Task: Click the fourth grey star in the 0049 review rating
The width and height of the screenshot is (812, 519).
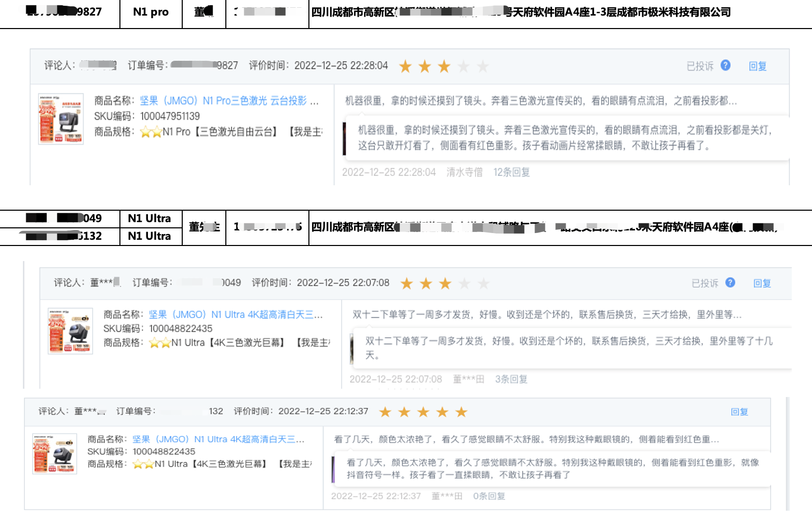Action: pos(465,283)
